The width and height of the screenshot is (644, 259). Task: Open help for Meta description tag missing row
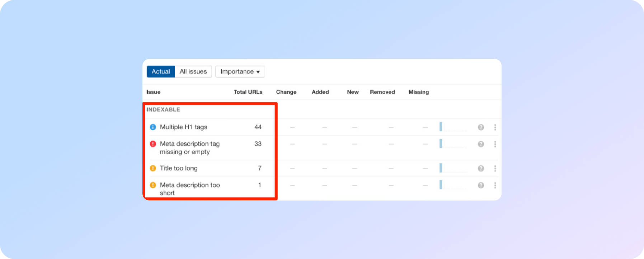pos(481,144)
